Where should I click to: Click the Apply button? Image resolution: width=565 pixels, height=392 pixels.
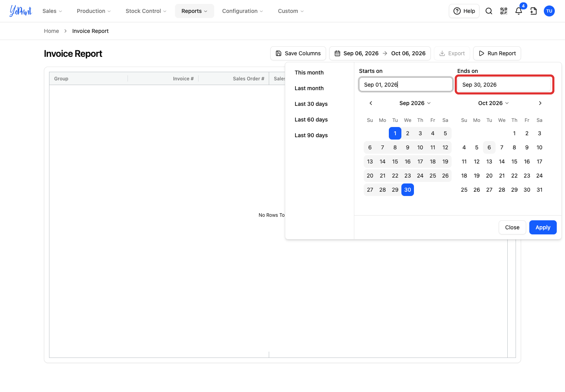pyautogui.click(x=543, y=227)
